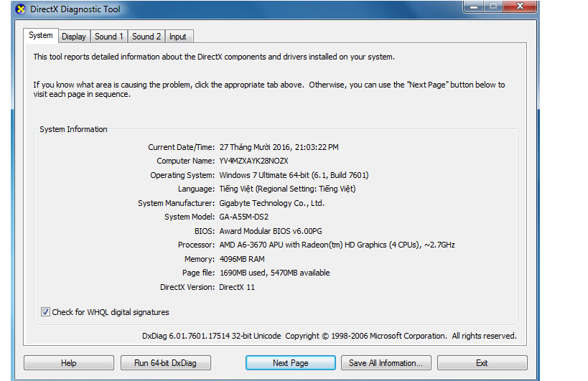This screenshot has width=588, height=381.
Task: Click the Help button
Action: [69, 362]
